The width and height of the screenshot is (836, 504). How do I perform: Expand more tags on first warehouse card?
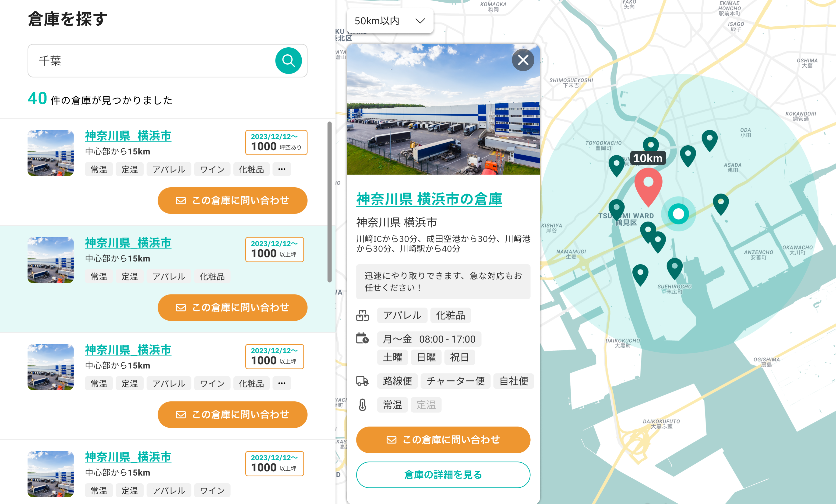(x=282, y=169)
